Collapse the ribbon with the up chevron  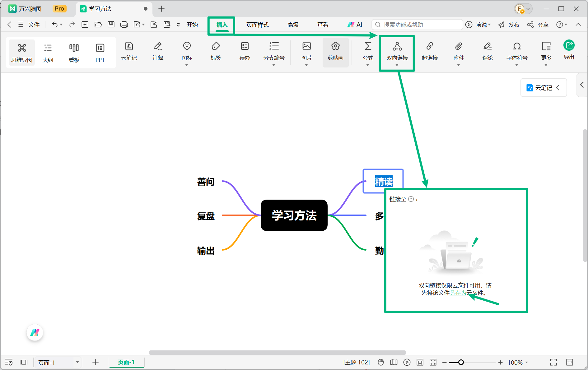[x=578, y=25]
